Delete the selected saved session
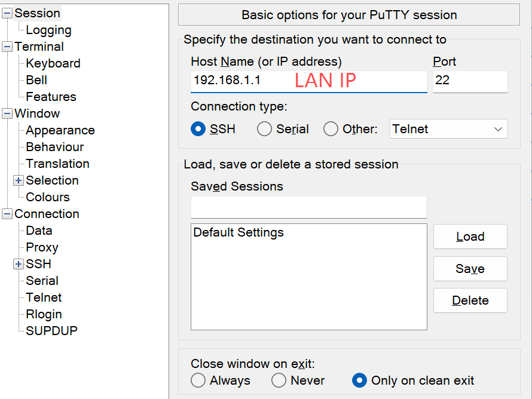The height and width of the screenshot is (399, 532). point(470,300)
